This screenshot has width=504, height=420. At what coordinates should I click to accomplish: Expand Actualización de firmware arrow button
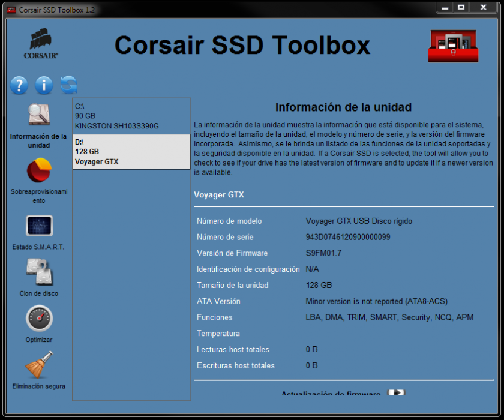(396, 392)
